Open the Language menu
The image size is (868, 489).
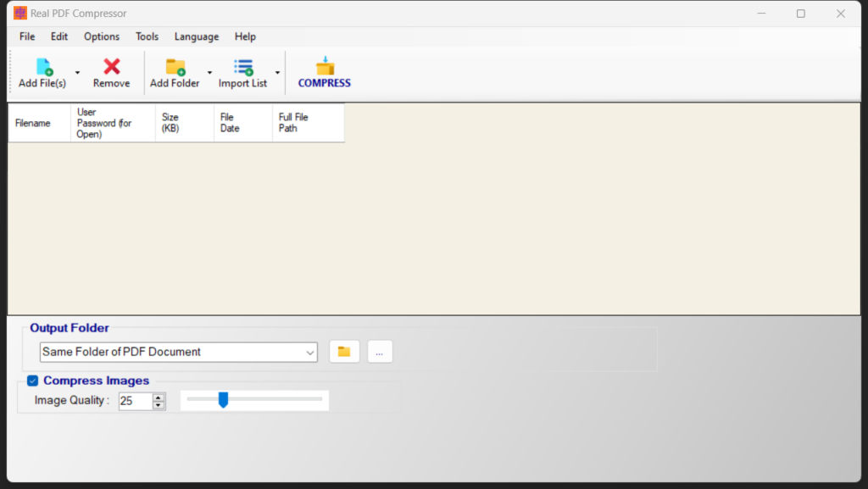pyautogui.click(x=196, y=36)
